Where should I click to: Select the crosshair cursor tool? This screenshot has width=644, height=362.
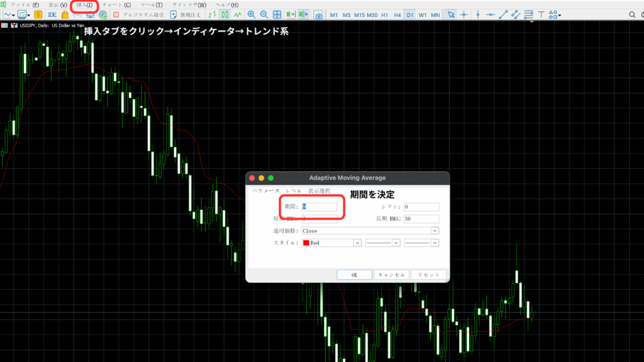(x=464, y=14)
